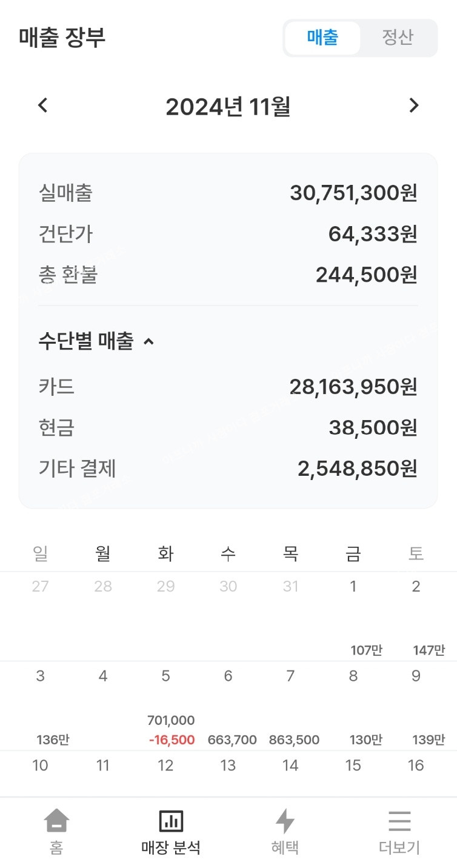Tap the 카드 sales amount row
457x868 pixels.
coord(228,386)
